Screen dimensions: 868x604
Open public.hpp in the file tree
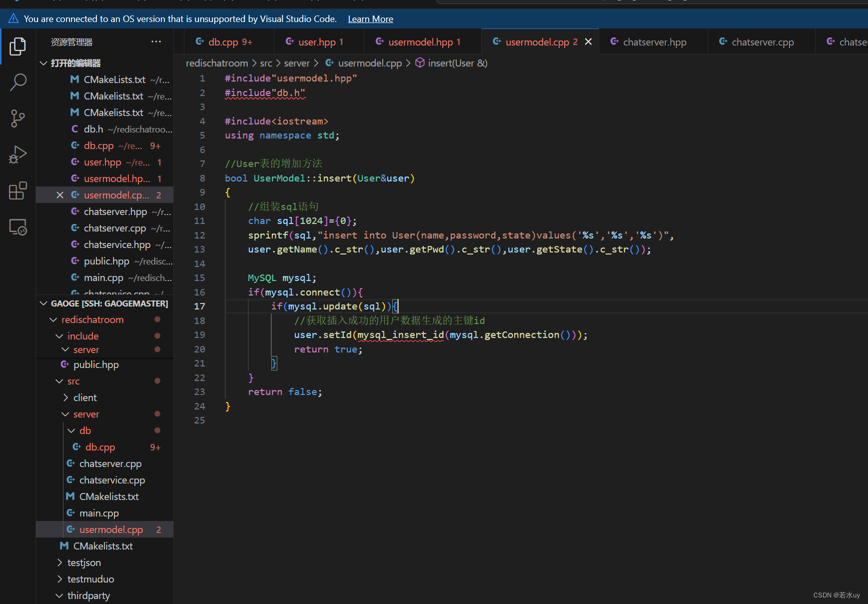tap(105, 364)
